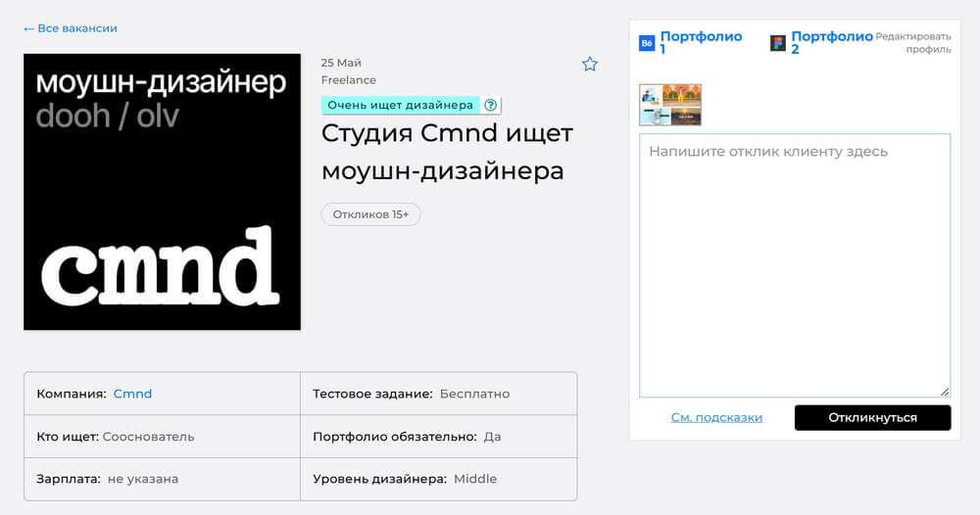
Task: Focus the response message text area
Action: coord(795,265)
